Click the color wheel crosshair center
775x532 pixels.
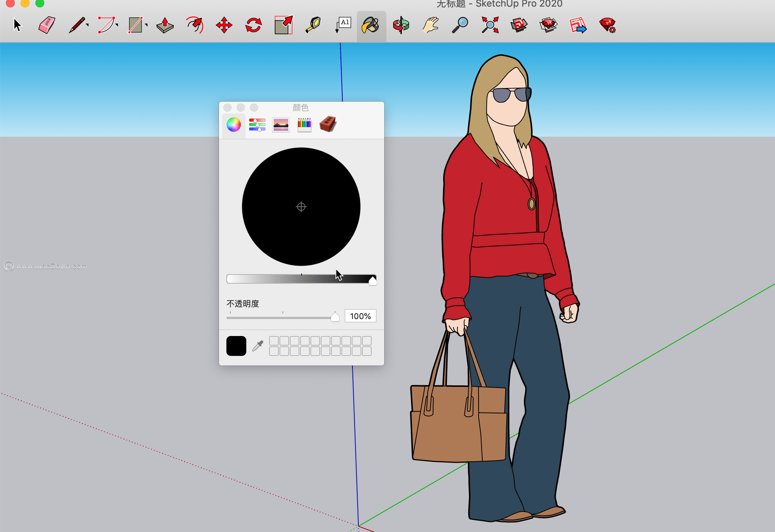pyautogui.click(x=301, y=207)
